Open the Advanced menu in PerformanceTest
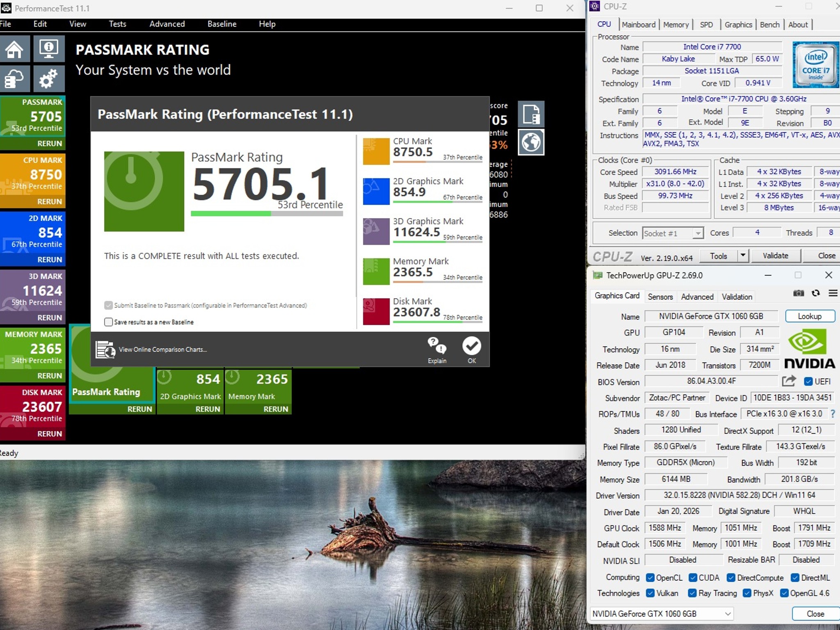The height and width of the screenshot is (630, 840). 167,24
